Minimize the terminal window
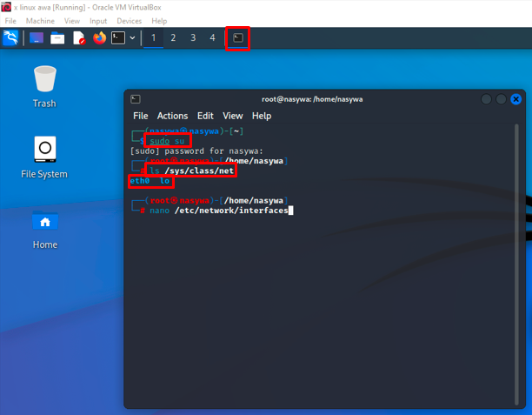Screen dimensions: 532x415 pyautogui.click(x=486, y=99)
